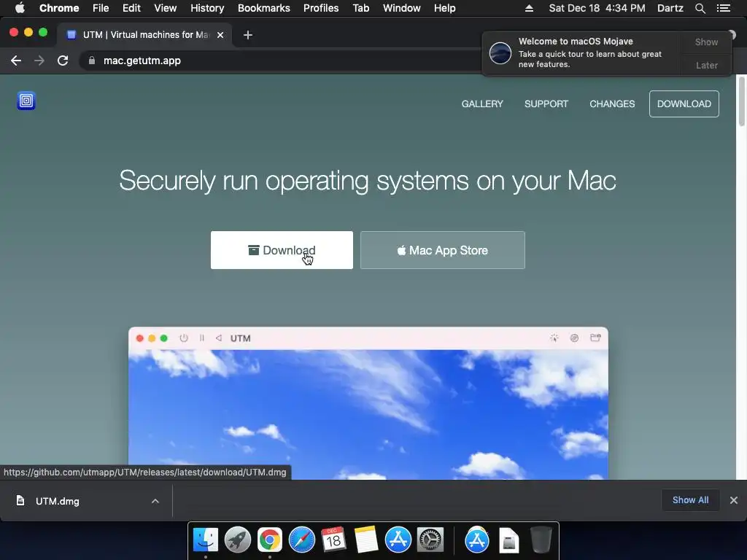
Task: Open a new tab with the plus icon
Action: [x=248, y=35]
